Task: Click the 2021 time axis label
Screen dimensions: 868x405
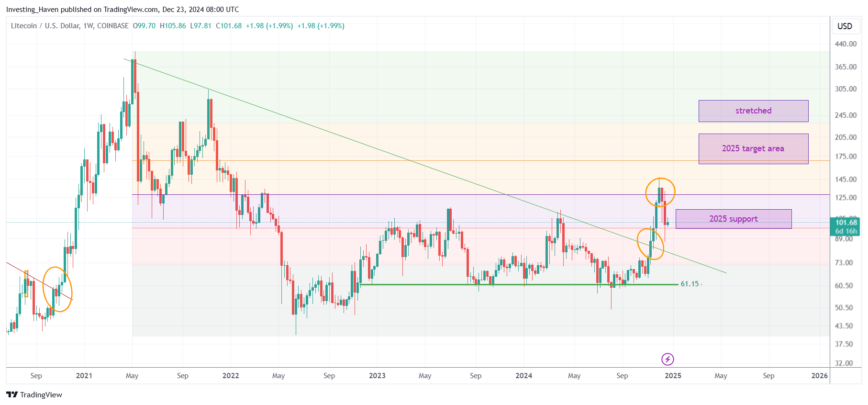Action: [84, 376]
